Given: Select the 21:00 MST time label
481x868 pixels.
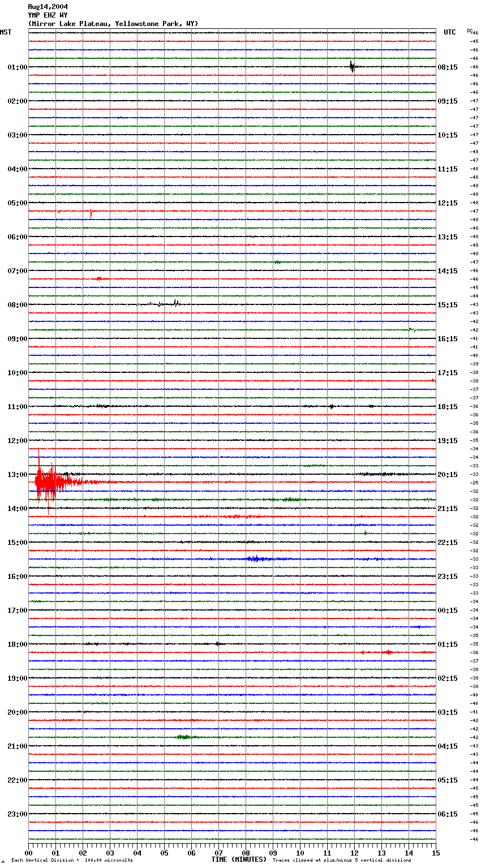Looking at the screenshot, I should [18, 746].
